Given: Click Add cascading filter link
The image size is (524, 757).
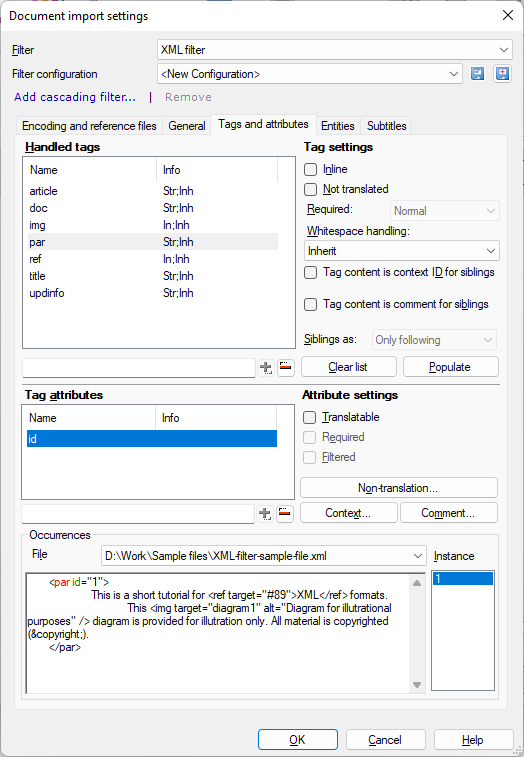Looking at the screenshot, I should 75,97.
